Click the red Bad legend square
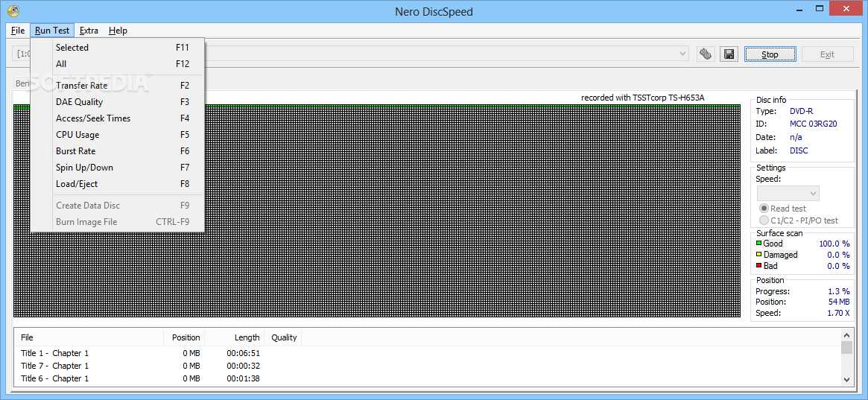This screenshot has height=400, width=868. point(759,266)
